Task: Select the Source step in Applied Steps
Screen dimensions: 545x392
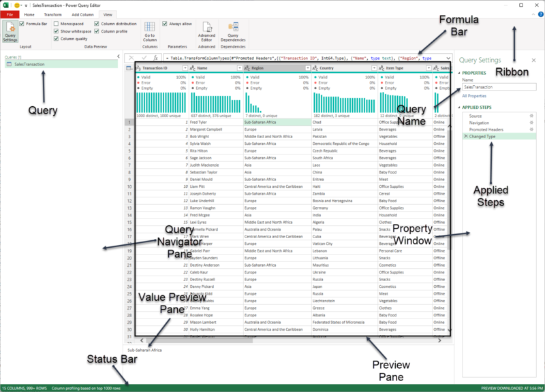Action: pos(476,116)
